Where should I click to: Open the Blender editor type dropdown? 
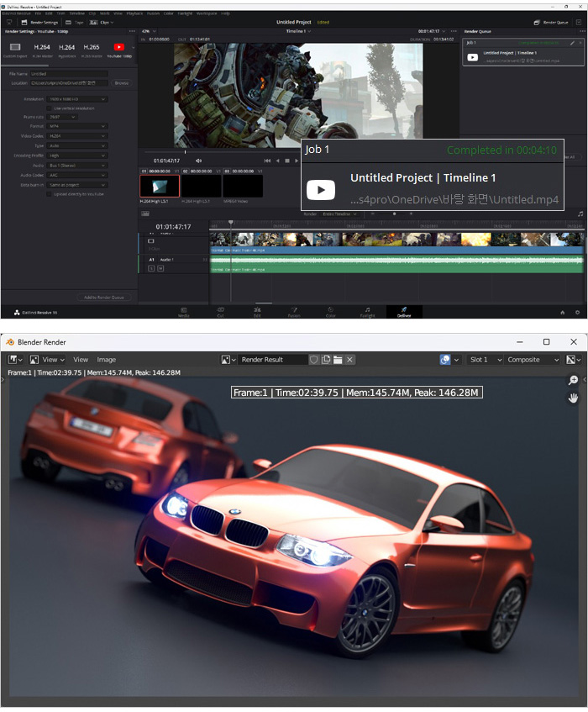tap(15, 360)
